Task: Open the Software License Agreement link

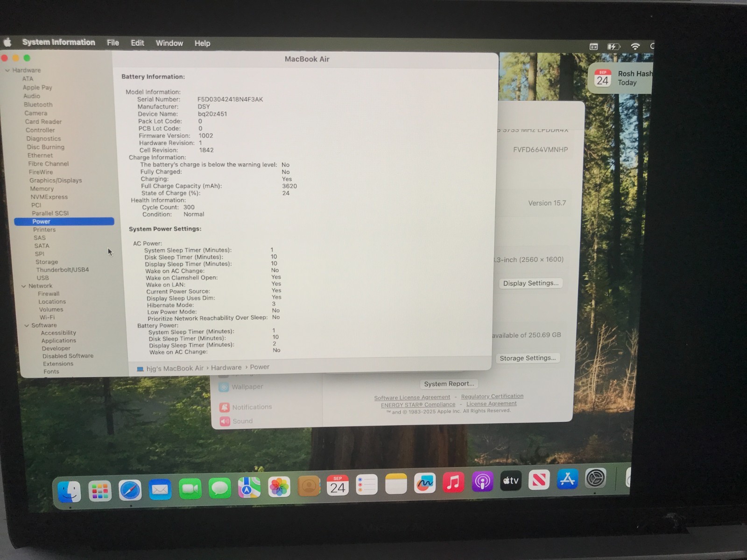Action: coord(412,398)
